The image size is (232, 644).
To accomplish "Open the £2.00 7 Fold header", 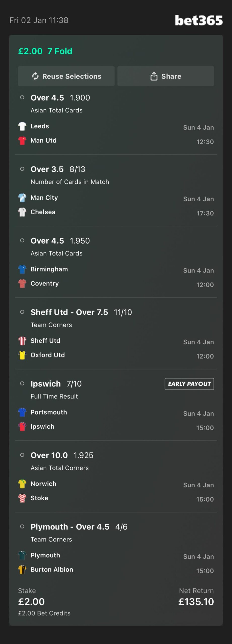I will [x=45, y=51].
